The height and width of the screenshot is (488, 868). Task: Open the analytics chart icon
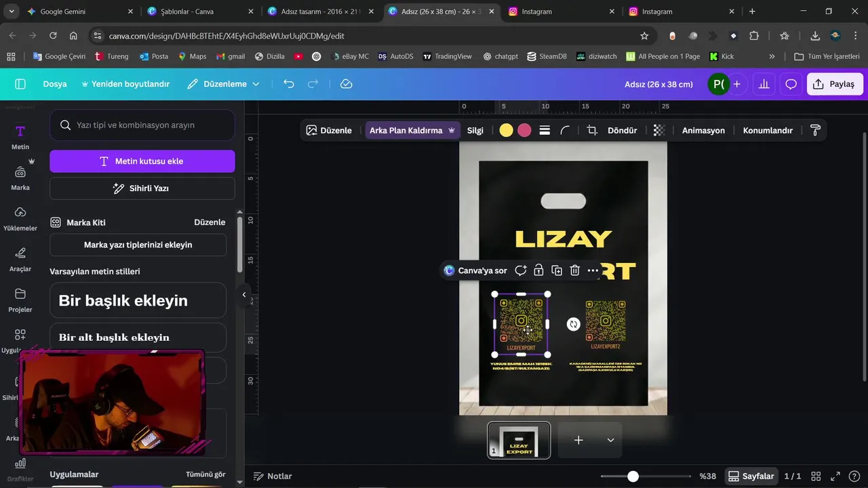click(x=764, y=84)
